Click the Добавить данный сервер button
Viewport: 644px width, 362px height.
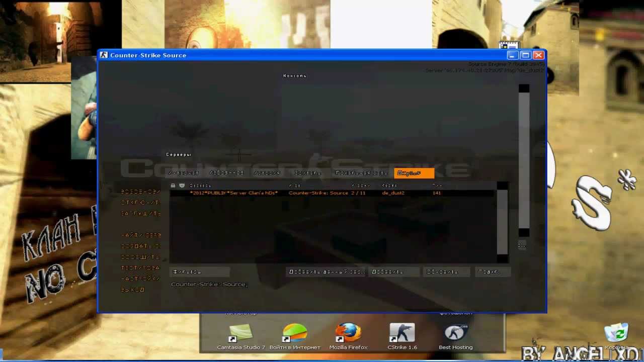327,272
